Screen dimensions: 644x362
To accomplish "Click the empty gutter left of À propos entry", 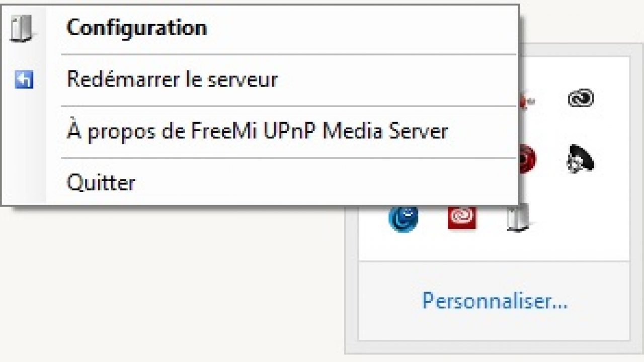I will pyautogui.click(x=24, y=132).
